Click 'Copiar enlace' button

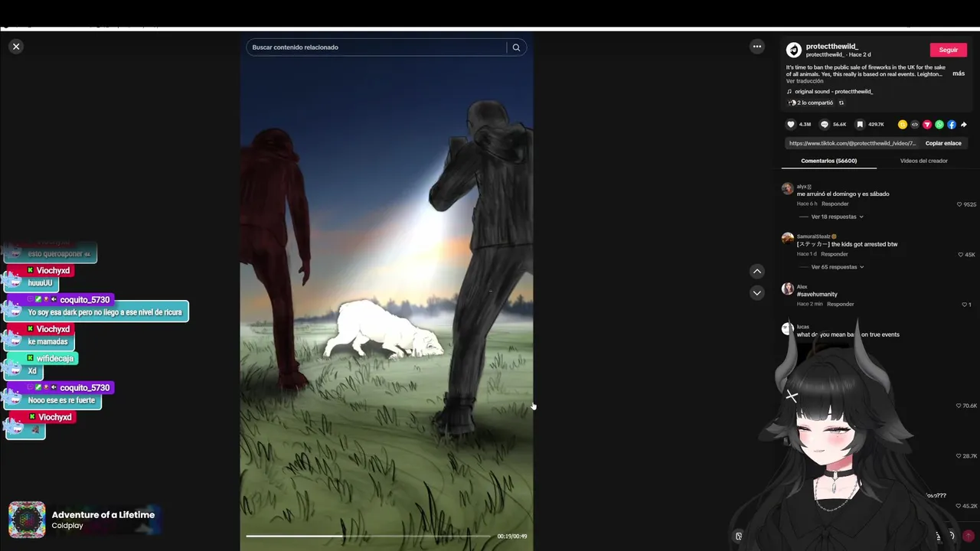(x=943, y=143)
